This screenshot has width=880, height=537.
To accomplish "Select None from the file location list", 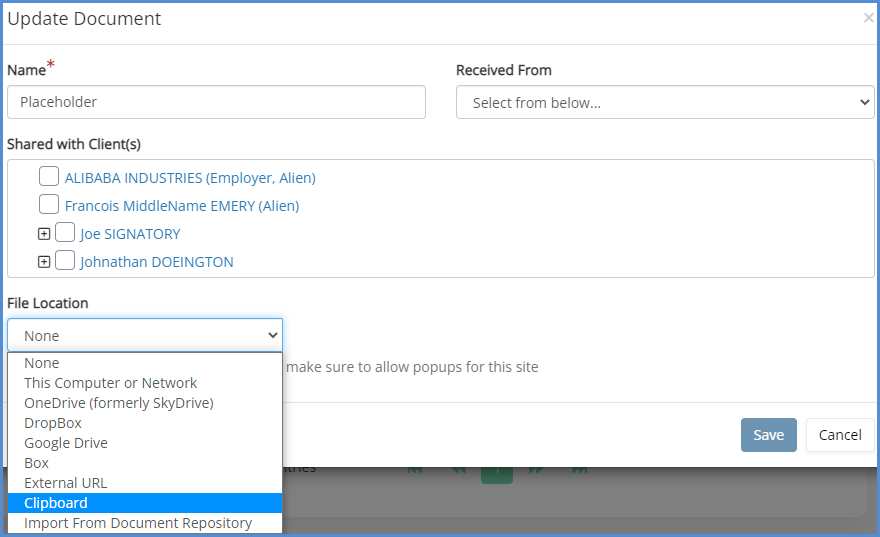I will click(x=42, y=363).
